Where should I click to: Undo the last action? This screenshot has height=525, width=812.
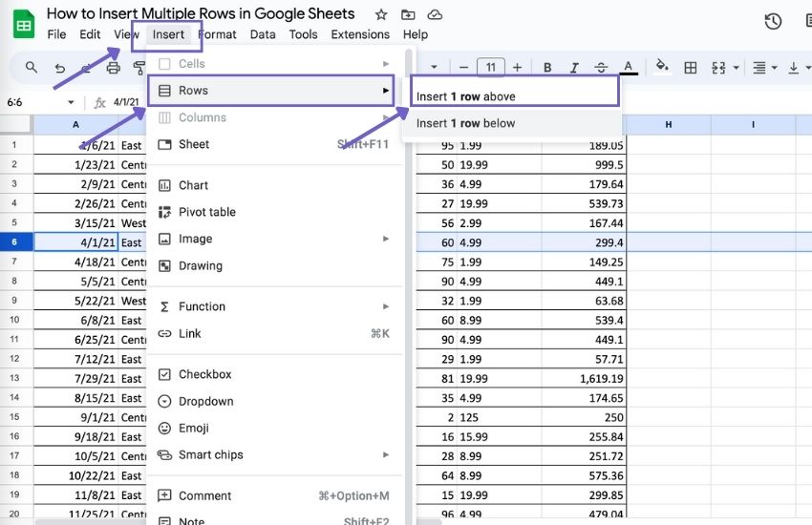click(x=59, y=68)
